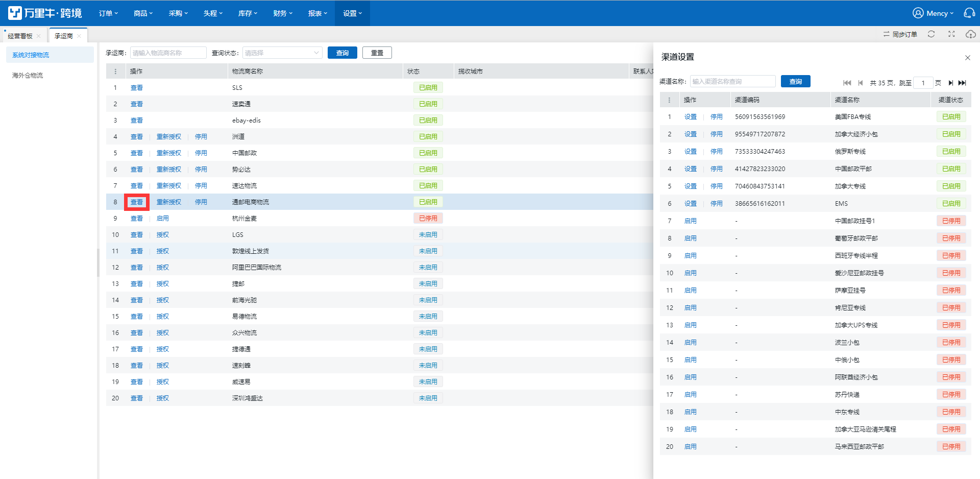Screen dimensions: 980x479
Task: Click the 承运商 name input field
Action: point(168,53)
